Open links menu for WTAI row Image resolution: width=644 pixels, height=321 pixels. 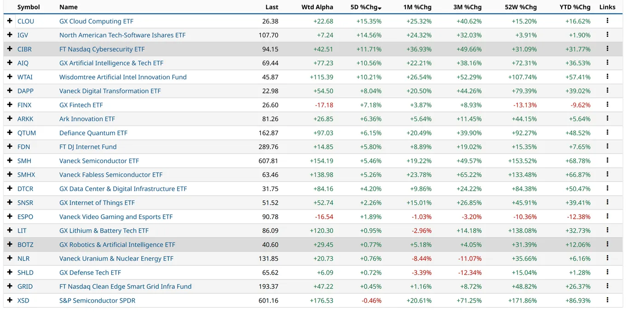point(607,76)
